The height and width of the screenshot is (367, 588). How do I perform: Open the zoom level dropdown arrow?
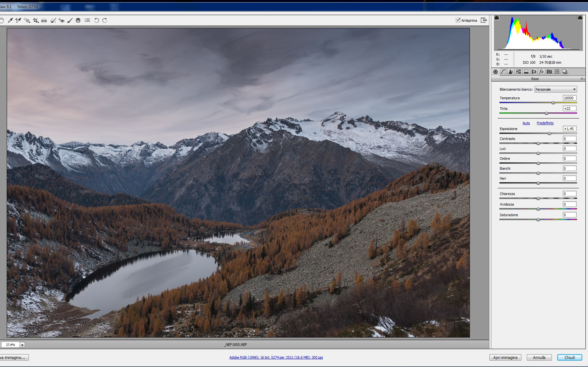point(22,345)
